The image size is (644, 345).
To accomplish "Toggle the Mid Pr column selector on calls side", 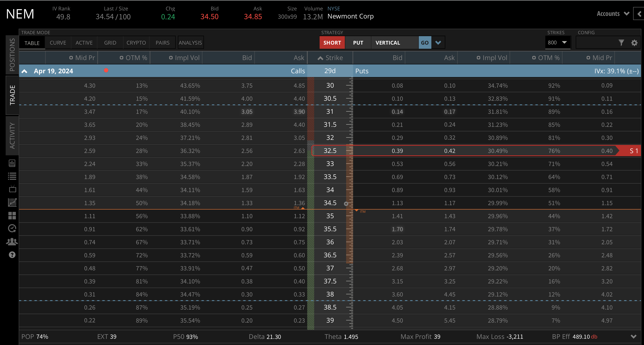I will pos(71,58).
